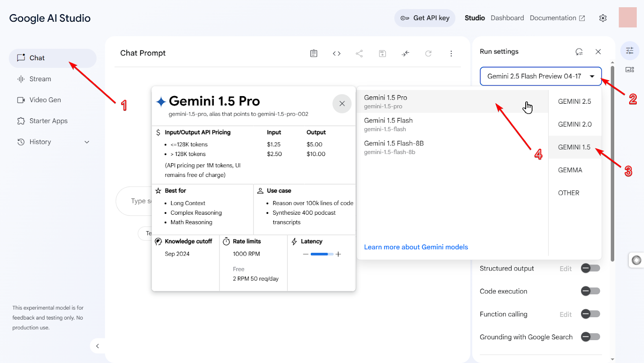Image resolution: width=644 pixels, height=363 pixels.
Task: Click the prompt gallery icon below sliders
Action: 630,70
